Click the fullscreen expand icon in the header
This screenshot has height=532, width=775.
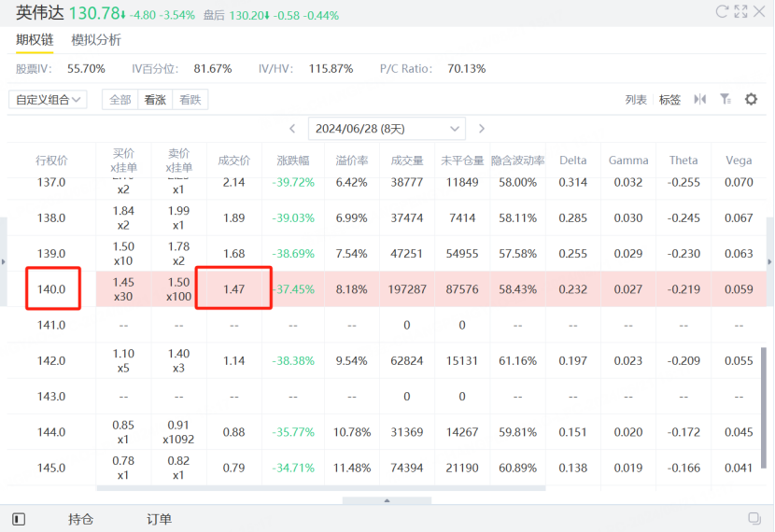point(740,11)
